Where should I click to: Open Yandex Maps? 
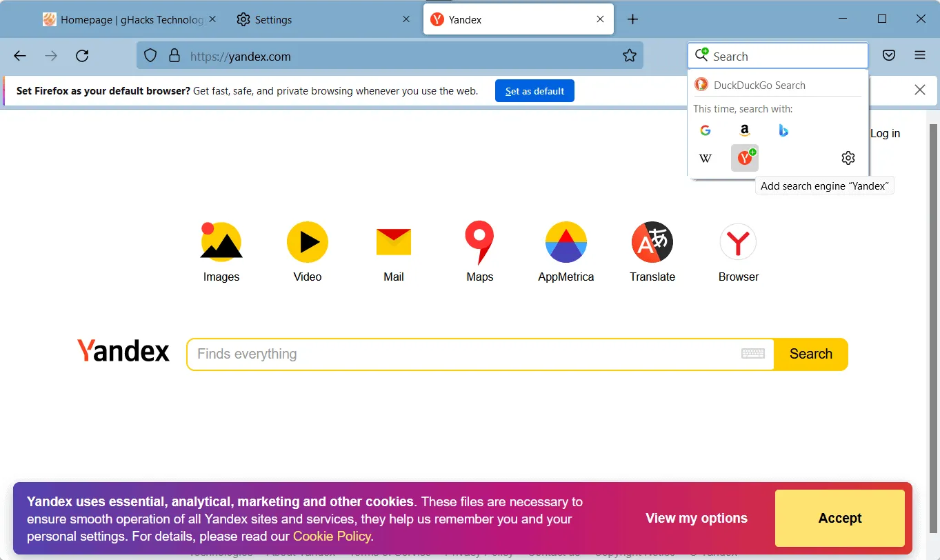[x=479, y=242]
